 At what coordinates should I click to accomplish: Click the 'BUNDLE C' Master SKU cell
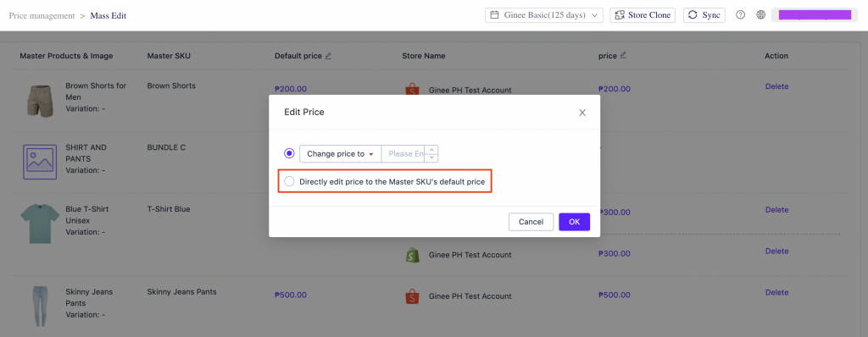click(167, 147)
